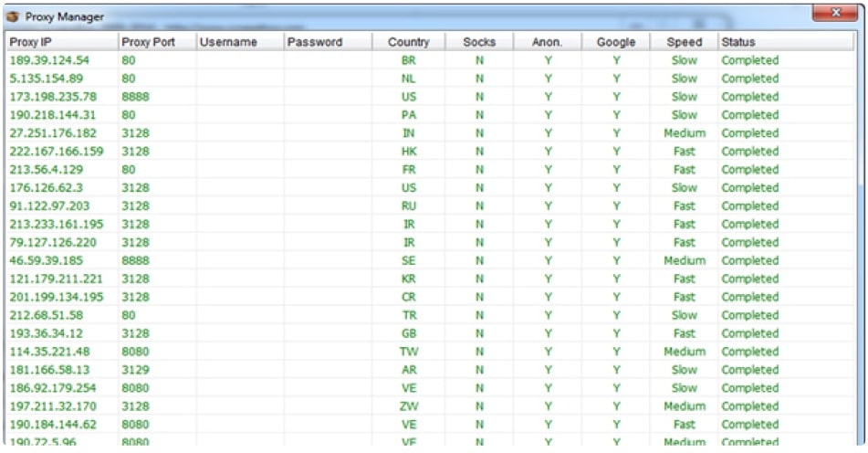Viewport: 868px width, 453px height.
Task: Select proxy row 190.184.144.62
Action: pos(431,425)
